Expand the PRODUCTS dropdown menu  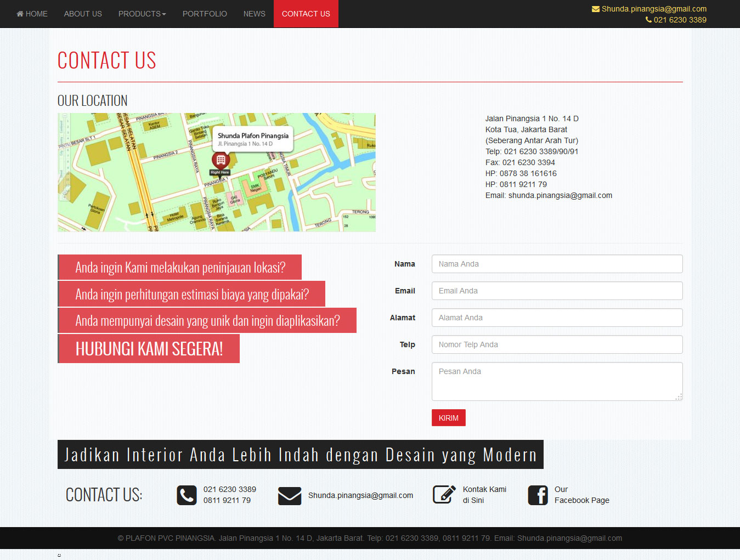142,14
